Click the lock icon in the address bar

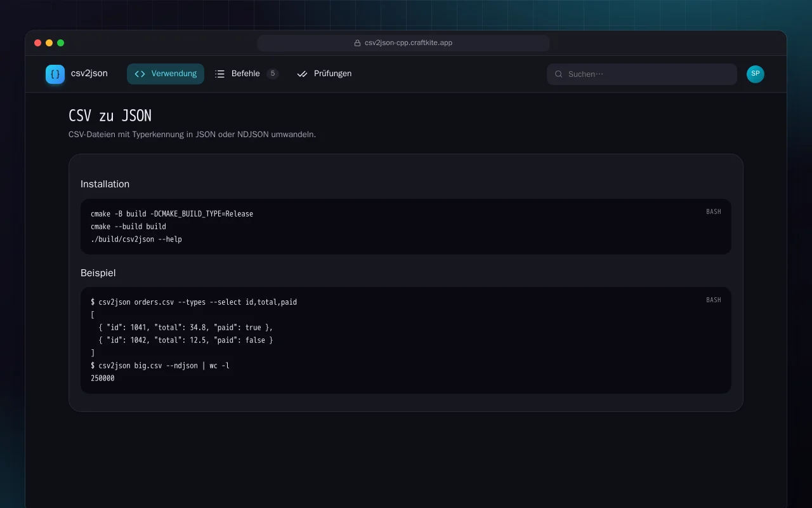[x=358, y=43]
